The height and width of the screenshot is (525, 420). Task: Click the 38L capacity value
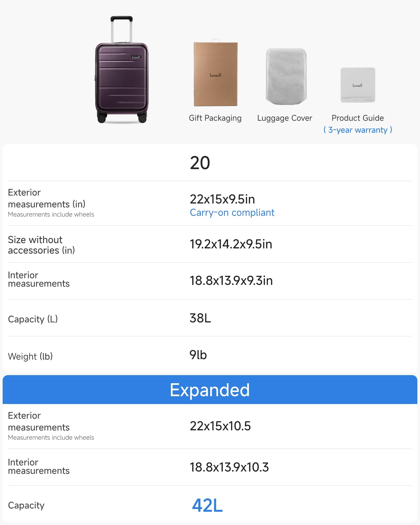click(x=200, y=318)
